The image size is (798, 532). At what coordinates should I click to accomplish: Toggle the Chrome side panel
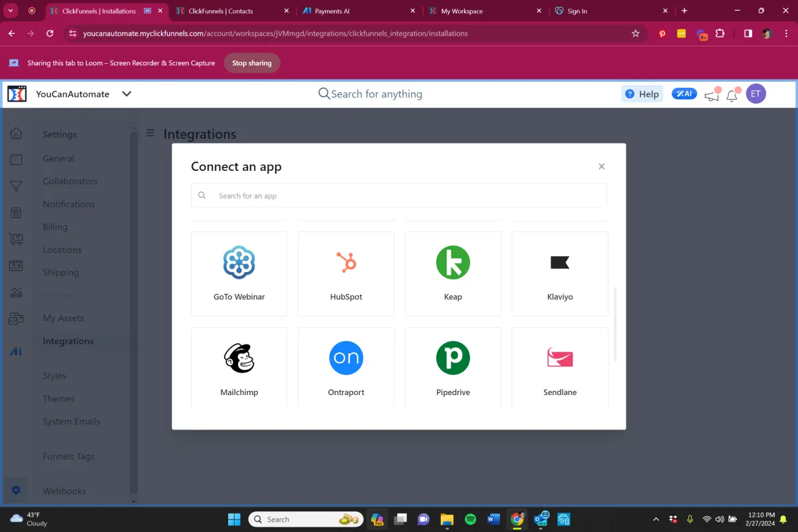[x=748, y=33]
